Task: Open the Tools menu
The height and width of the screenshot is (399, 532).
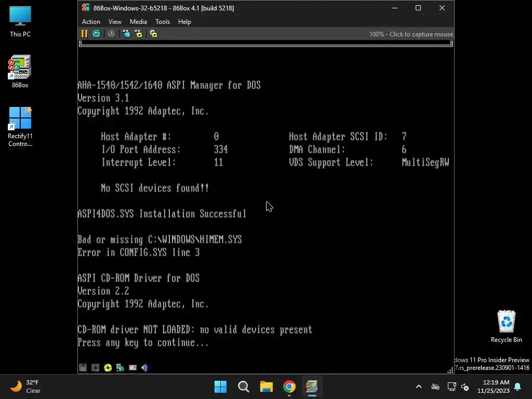Action: pyautogui.click(x=163, y=22)
